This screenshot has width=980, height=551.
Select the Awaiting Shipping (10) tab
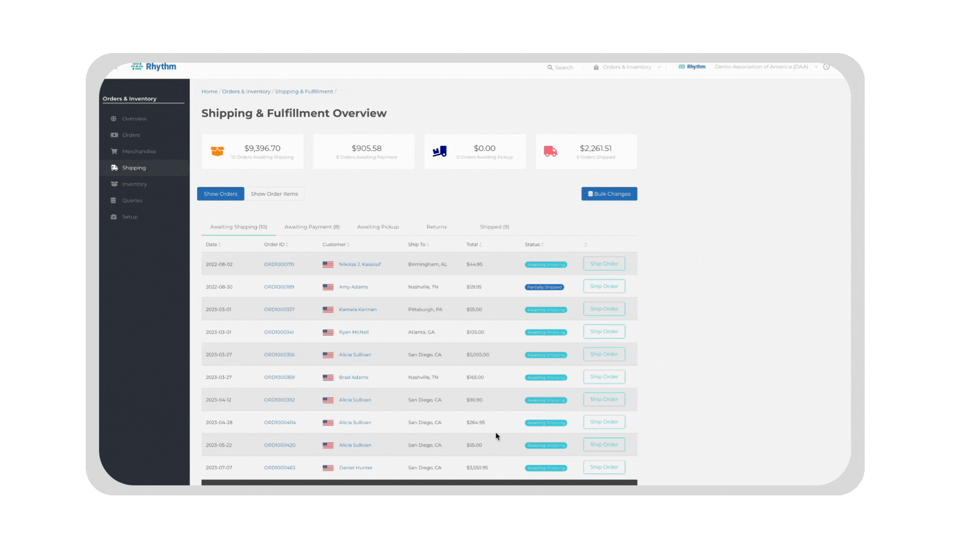click(x=238, y=227)
